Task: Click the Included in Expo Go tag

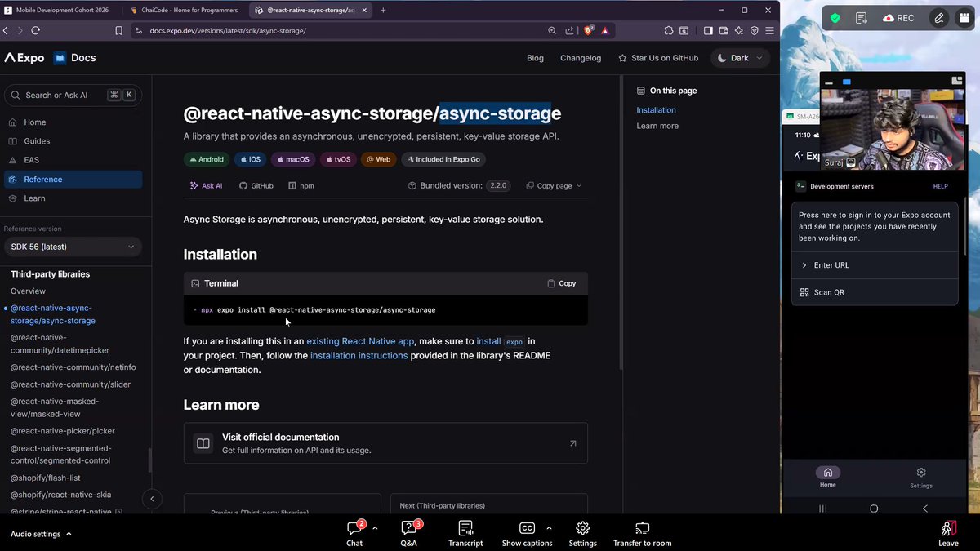Action: (x=443, y=159)
